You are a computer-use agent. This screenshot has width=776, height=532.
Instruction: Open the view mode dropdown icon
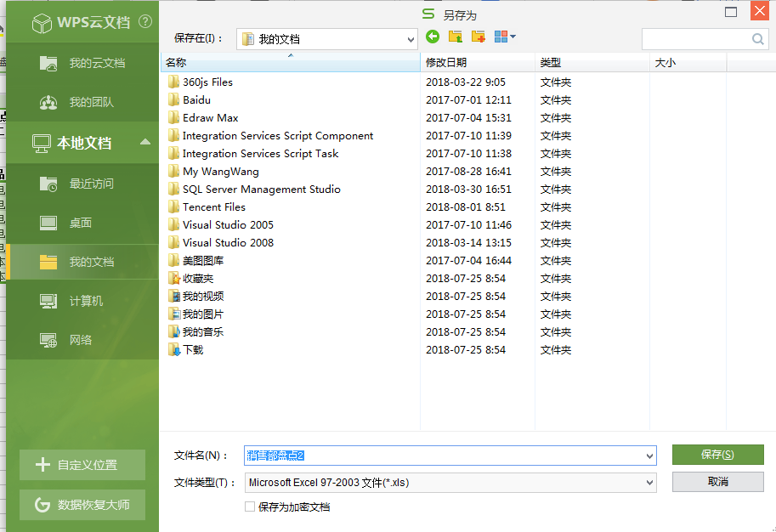[505, 37]
